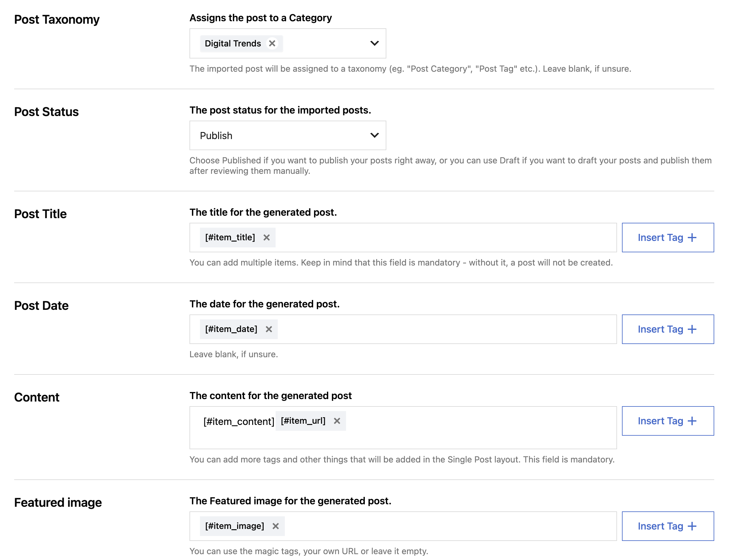Click the [#item_image] tag chip
The height and width of the screenshot is (560, 729).
234,526
